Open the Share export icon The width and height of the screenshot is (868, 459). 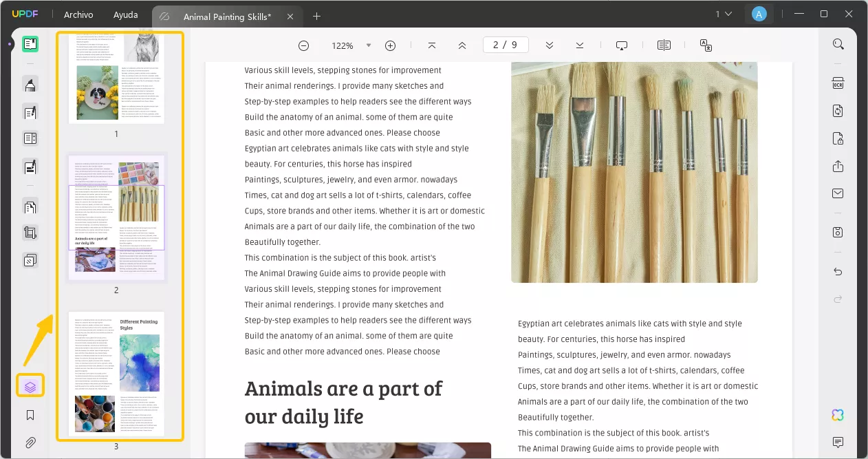click(838, 166)
